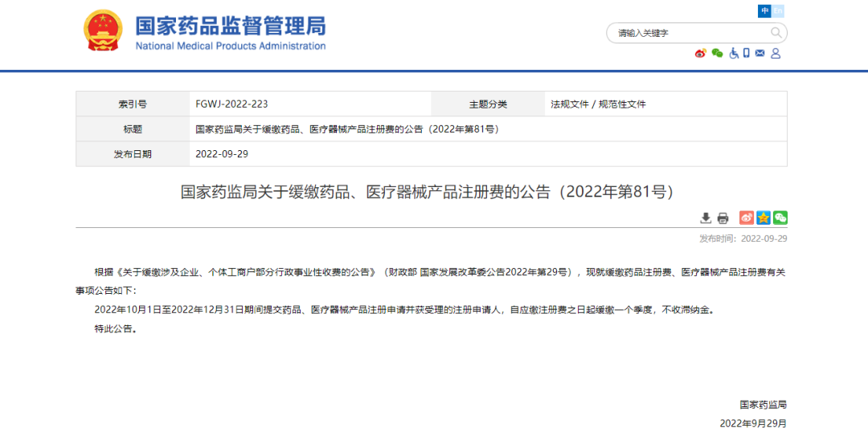Open NMPA Weibo page from header

pyautogui.click(x=700, y=53)
